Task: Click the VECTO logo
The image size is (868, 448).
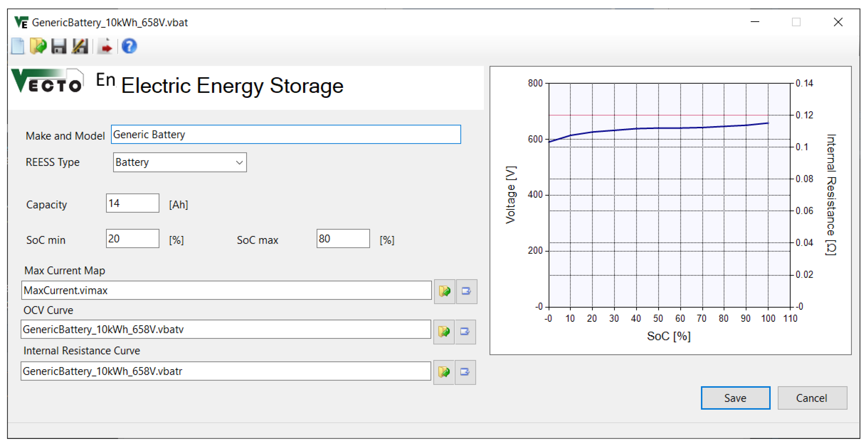Action: tap(47, 84)
